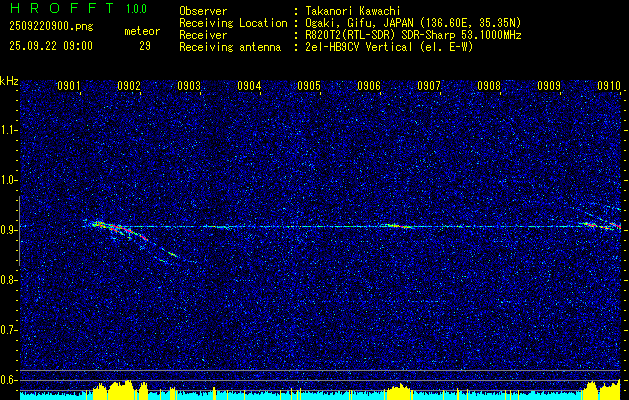Click the 0.6 kHz axis label
This screenshot has height=400, width=629.
pyautogui.click(x=8, y=380)
